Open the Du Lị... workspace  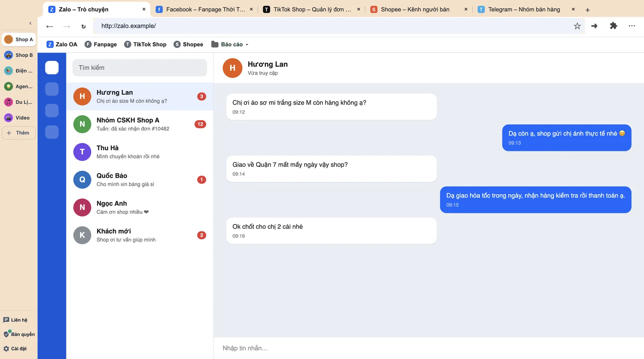pyautogui.click(x=19, y=102)
